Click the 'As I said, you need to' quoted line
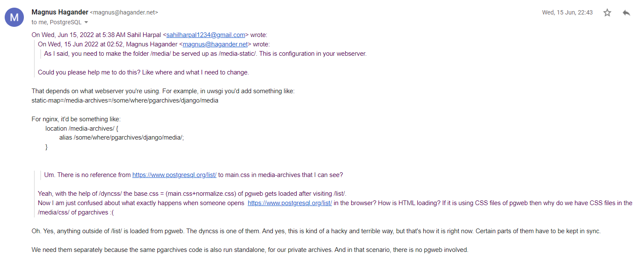This screenshot has width=644, height=260. click(205, 54)
